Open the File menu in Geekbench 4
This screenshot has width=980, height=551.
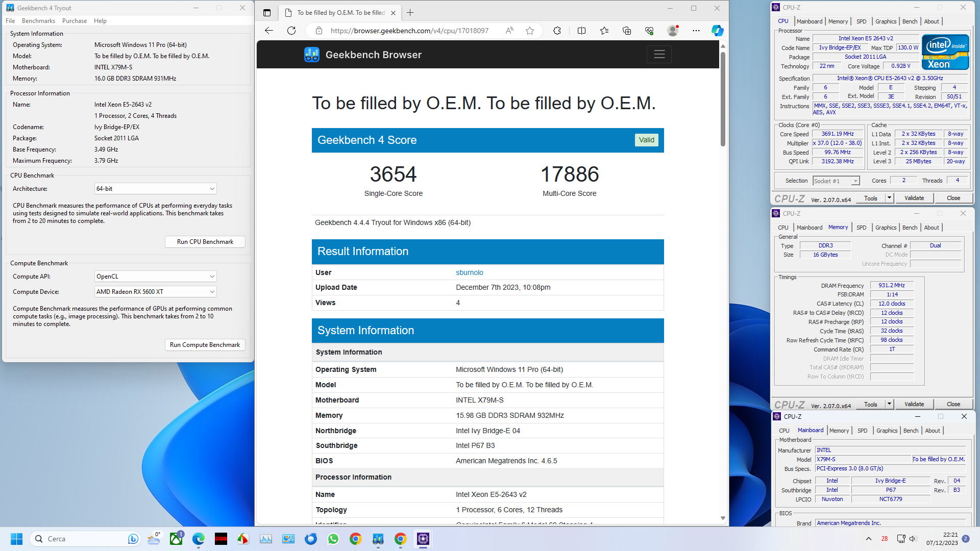tap(10, 21)
